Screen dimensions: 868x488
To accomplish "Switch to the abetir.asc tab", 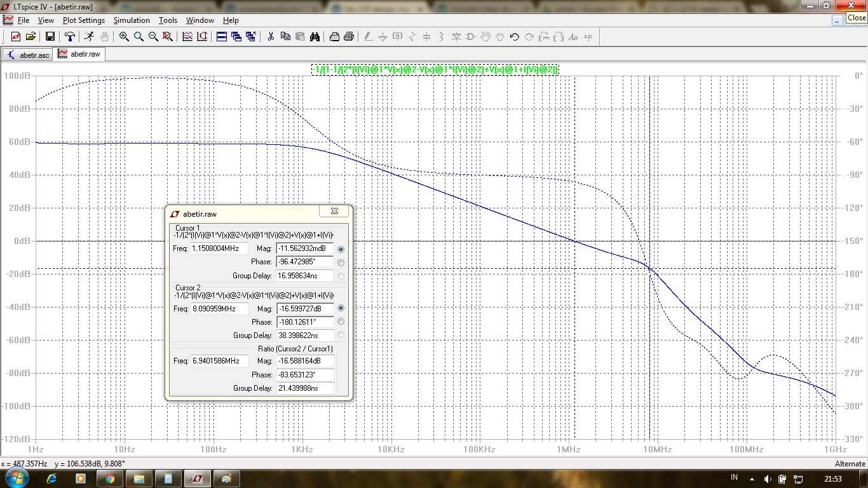I will point(28,55).
